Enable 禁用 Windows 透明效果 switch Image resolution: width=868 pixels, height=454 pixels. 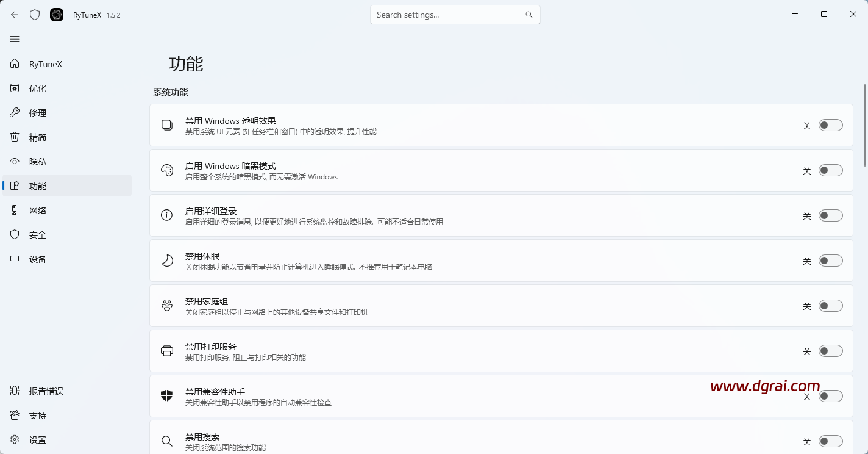(x=830, y=124)
